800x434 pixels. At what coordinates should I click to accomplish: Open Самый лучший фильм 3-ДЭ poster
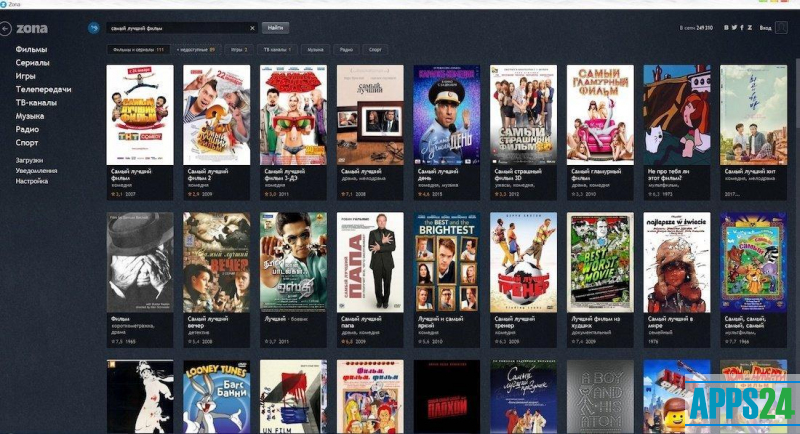[x=293, y=115]
